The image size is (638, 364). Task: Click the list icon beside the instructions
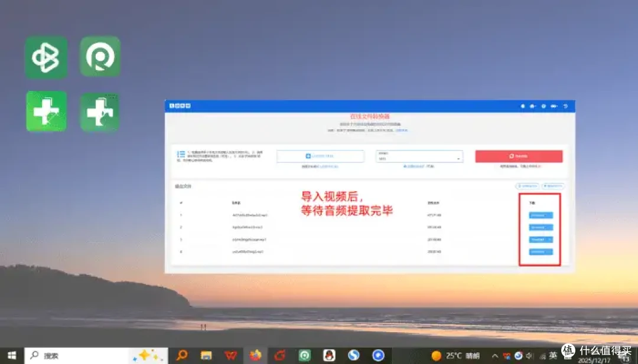[x=181, y=155]
